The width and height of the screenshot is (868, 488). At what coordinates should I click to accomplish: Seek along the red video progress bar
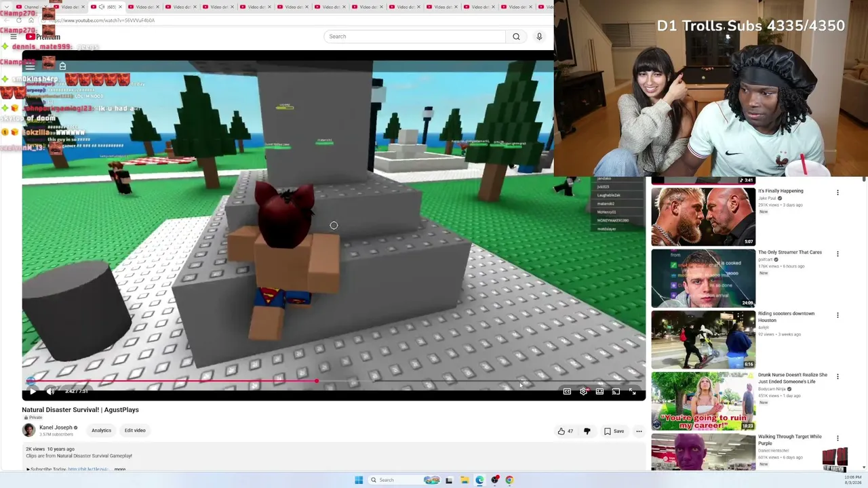pyautogui.click(x=334, y=381)
